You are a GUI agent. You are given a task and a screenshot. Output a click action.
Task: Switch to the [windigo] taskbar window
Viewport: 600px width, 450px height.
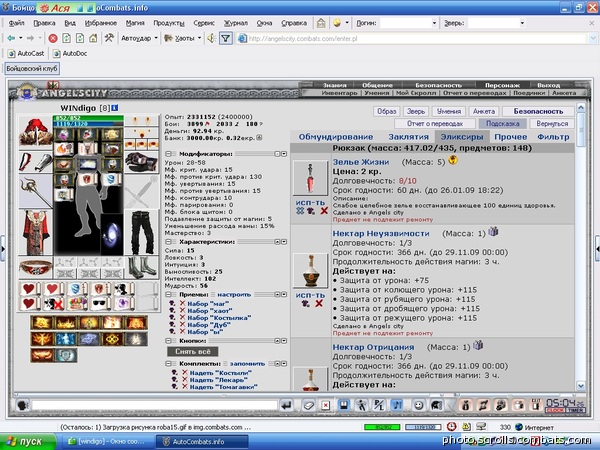coord(106,442)
